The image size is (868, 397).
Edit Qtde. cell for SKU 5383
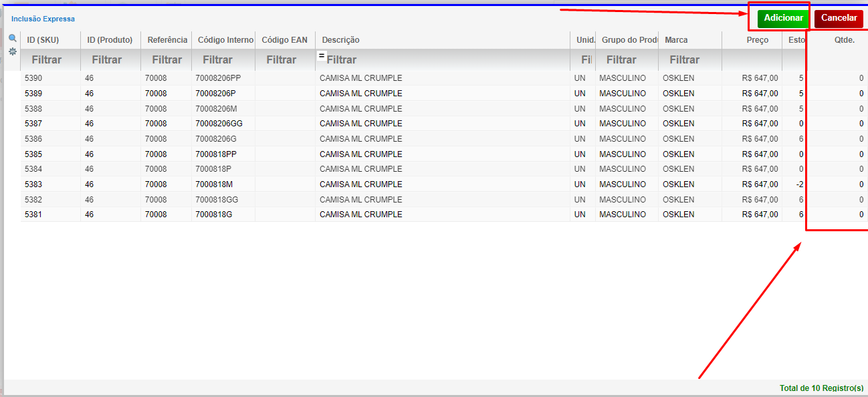[840, 184]
